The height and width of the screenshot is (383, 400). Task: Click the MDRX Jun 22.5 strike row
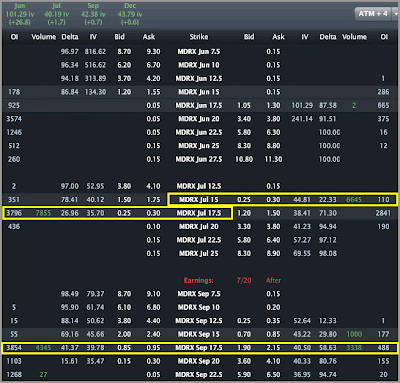point(200,132)
